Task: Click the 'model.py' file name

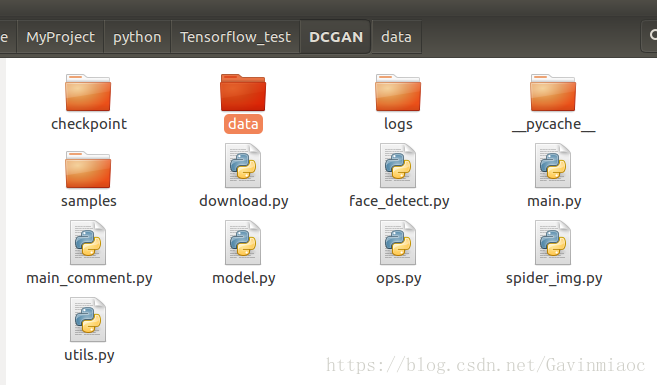Action: coord(244,278)
